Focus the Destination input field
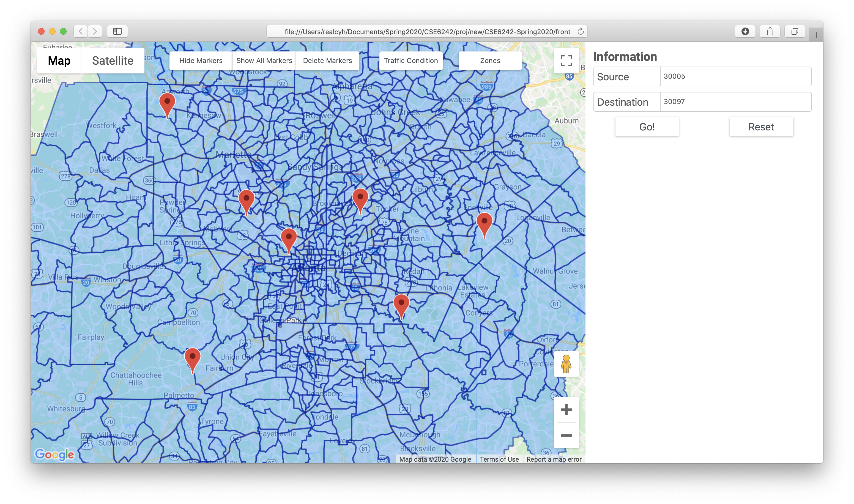 click(735, 102)
